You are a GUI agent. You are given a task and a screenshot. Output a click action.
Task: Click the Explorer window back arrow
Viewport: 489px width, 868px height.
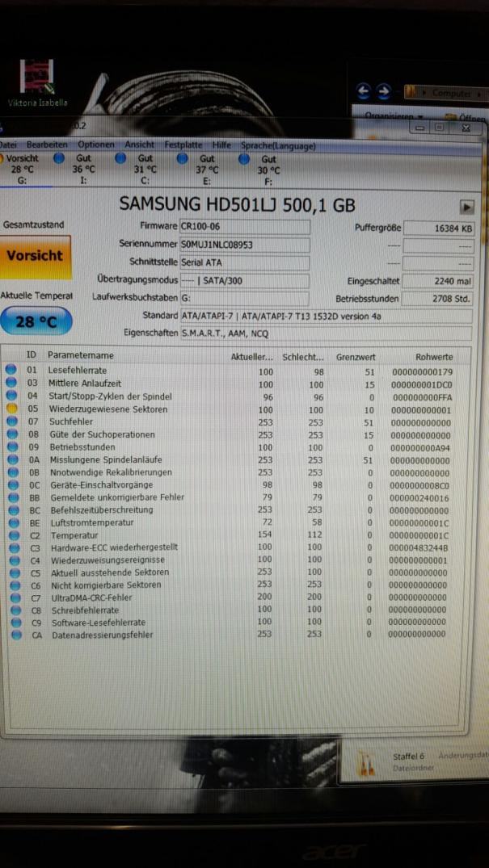point(363,91)
